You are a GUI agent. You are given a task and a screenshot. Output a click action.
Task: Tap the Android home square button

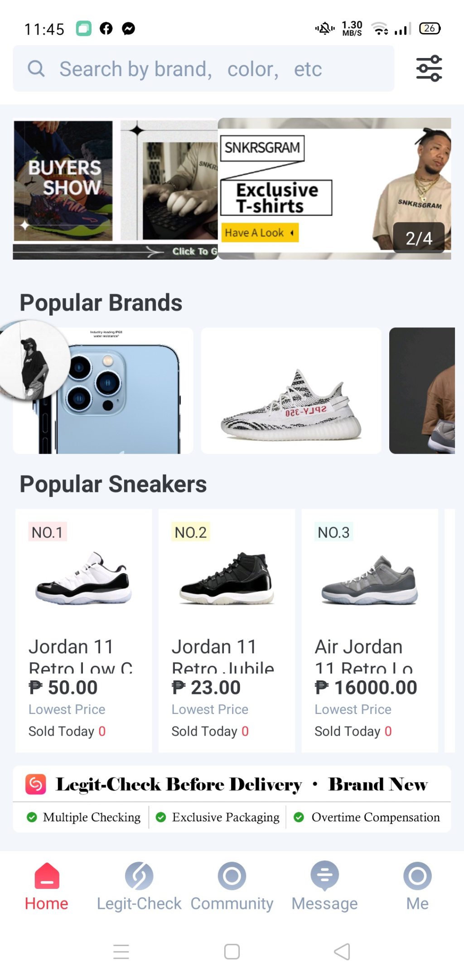coord(232,951)
